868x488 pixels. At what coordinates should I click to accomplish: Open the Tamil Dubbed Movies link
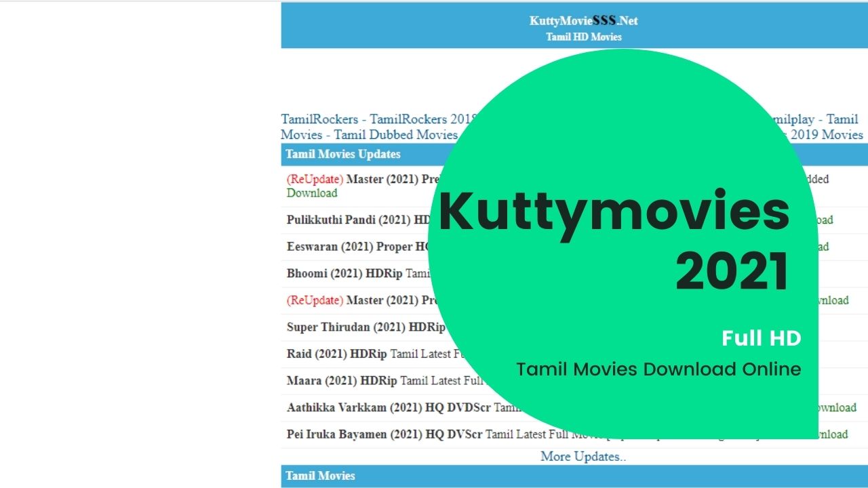point(396,135)
